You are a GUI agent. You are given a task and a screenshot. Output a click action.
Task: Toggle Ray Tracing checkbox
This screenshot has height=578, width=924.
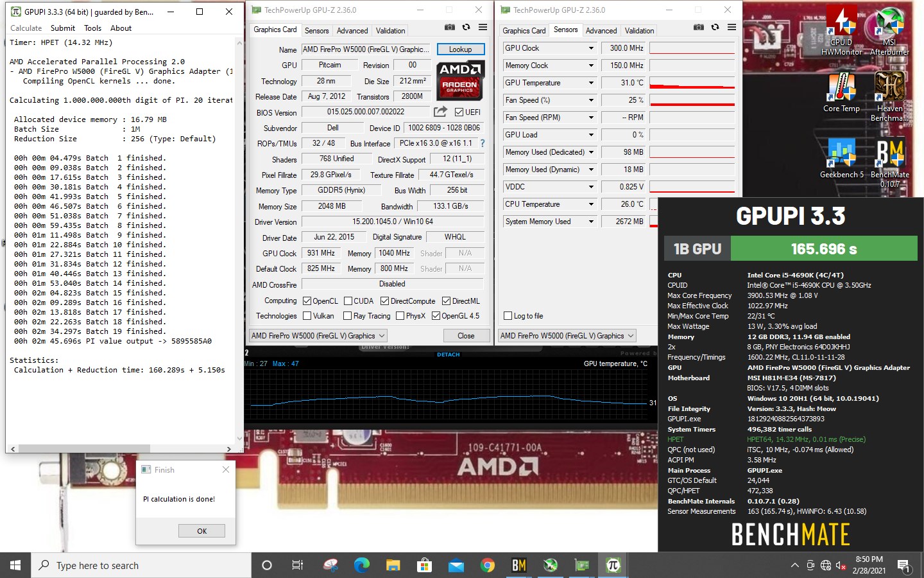347,315
